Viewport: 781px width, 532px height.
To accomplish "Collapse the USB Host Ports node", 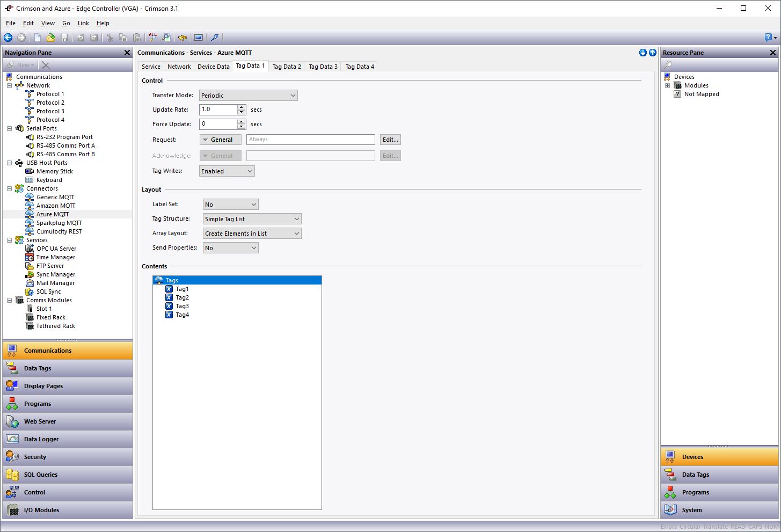I will tap(9, 163).
